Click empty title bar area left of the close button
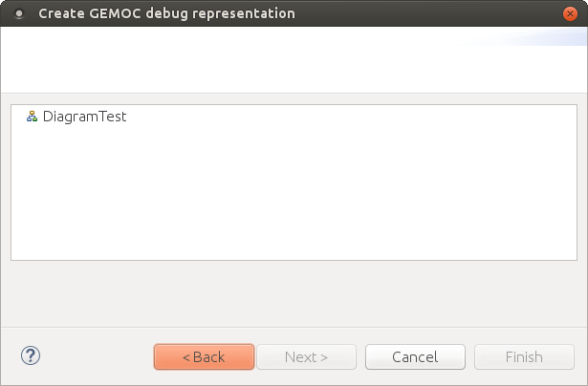This screenshot has height=386, width=588. (x=430, y=13)
